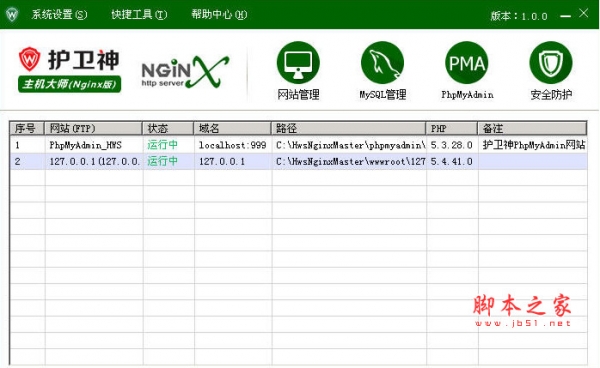Click the PHP version 5.3.28.0 cell
This screenshot has width=600, height=368.
(452, 145)
